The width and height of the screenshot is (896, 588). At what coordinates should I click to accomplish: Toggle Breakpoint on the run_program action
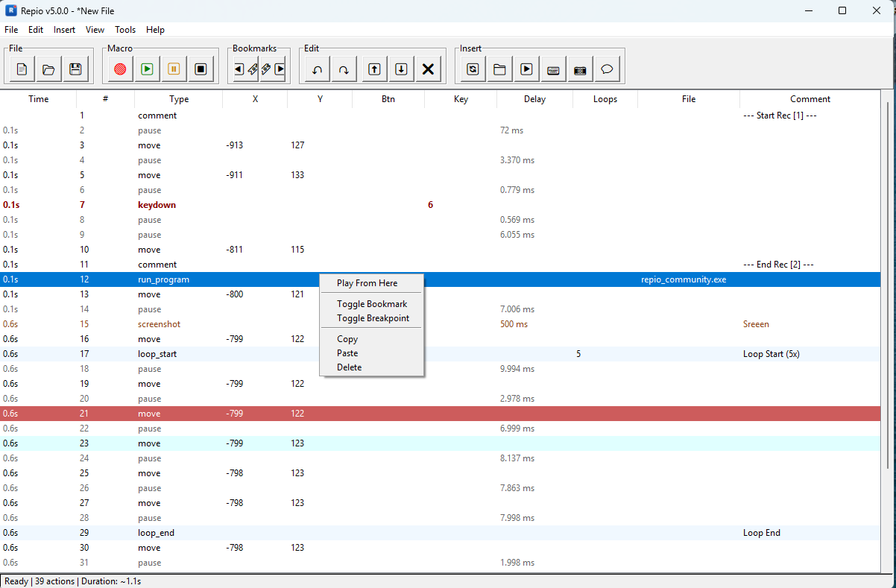pos(371,318)
